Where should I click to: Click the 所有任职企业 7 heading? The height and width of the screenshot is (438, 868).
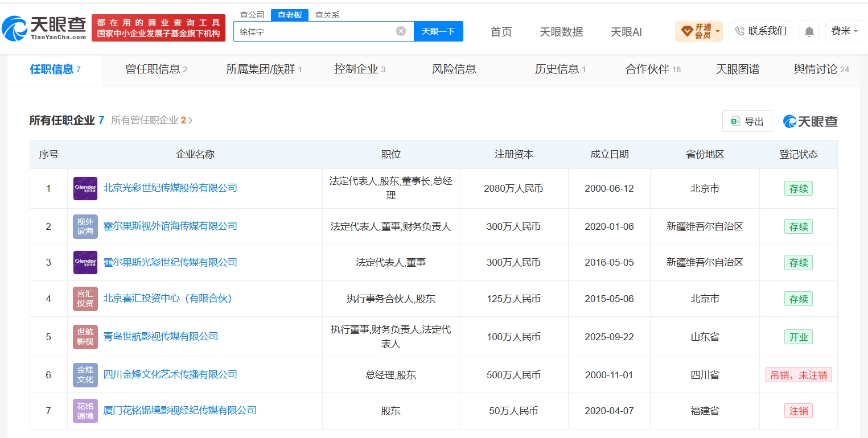67,121
